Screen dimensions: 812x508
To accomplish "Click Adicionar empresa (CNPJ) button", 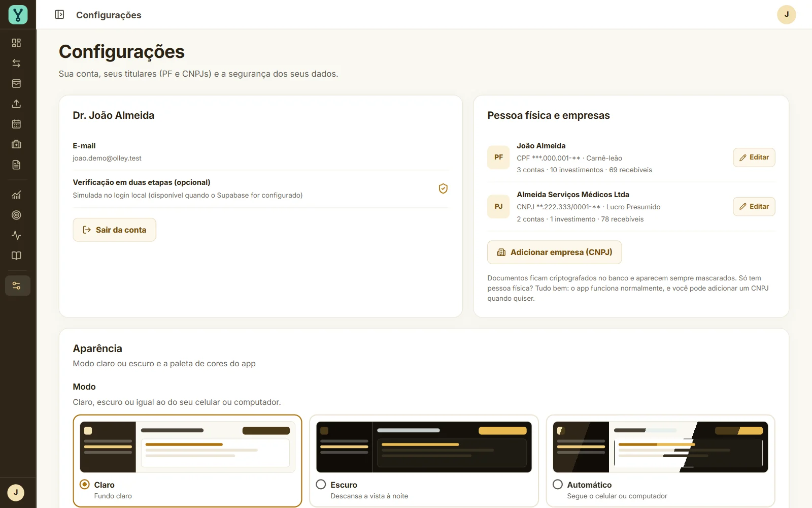I will click(x=554, y=252).
